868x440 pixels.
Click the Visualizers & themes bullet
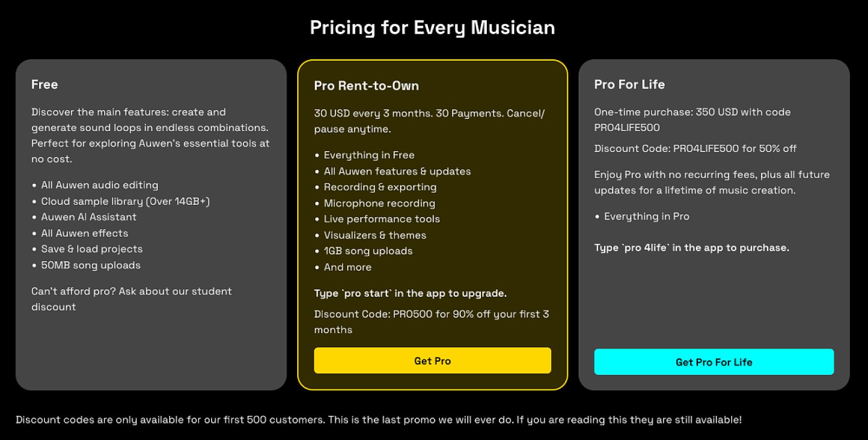point(375,235)
